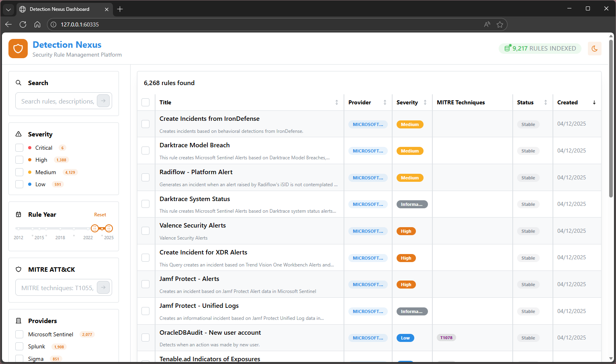
Task: Click the T1078 MITRE technique tag
Action: click(x=446, y=338)
